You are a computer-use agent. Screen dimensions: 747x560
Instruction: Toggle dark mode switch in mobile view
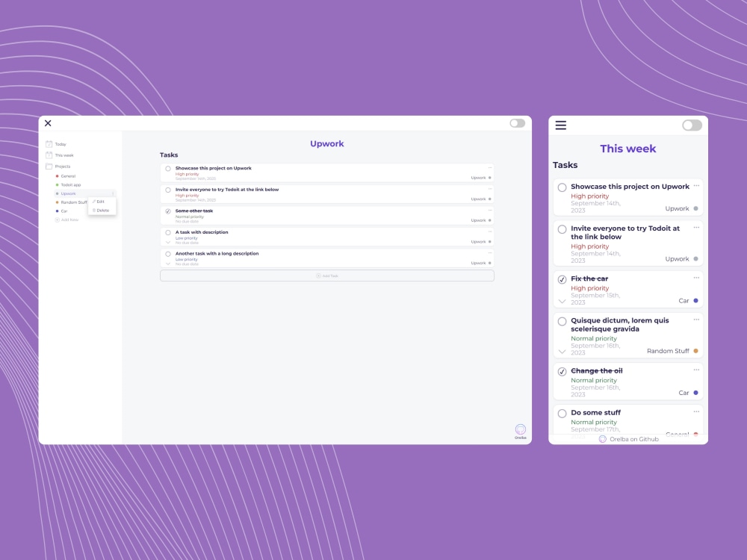coord(692,125)
